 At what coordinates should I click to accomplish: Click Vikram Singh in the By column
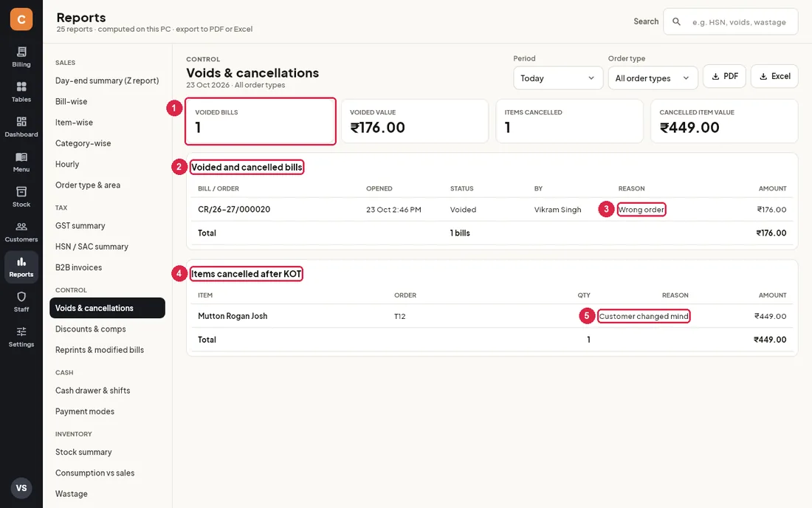point(558,210)
